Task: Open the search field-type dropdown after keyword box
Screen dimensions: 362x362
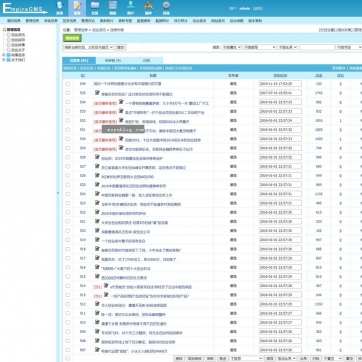Action: (349, 47)
